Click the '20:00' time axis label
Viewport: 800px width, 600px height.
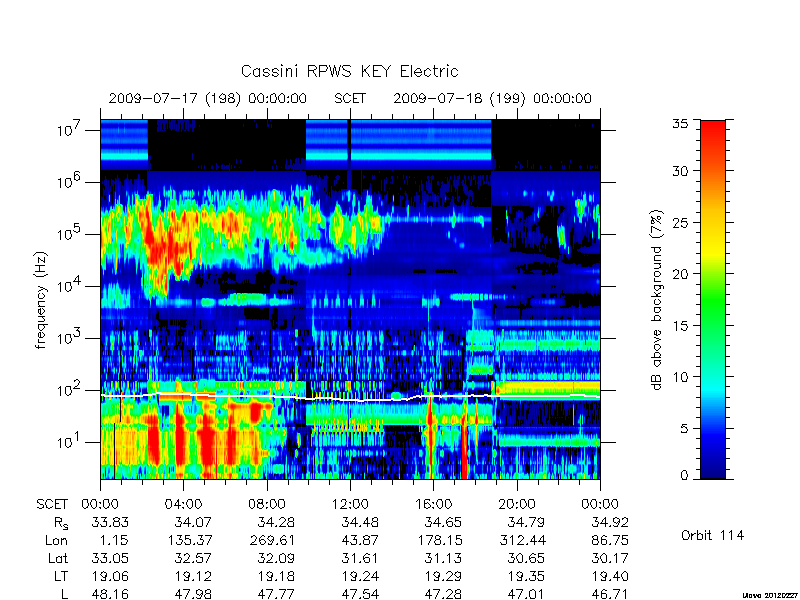pyautogui.click(x=517, y=504)
